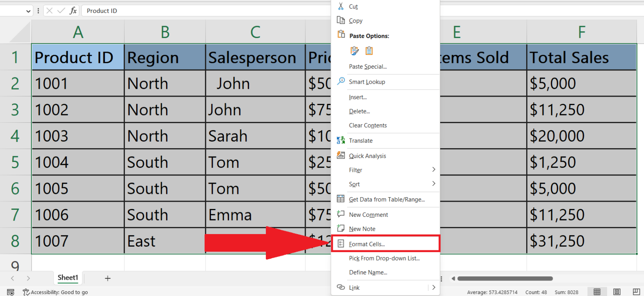The height and width of the screenshot is (296, 644).
Task: Expand the Sort submenu
Action: [434, 184]
